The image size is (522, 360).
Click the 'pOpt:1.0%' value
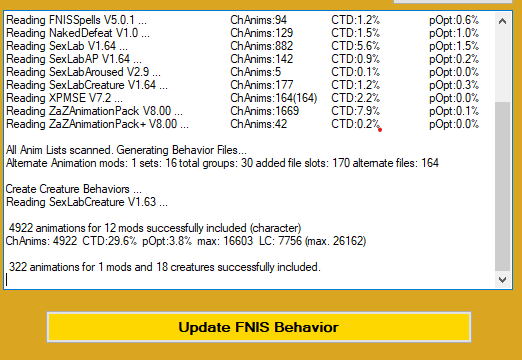coord(454,33)
